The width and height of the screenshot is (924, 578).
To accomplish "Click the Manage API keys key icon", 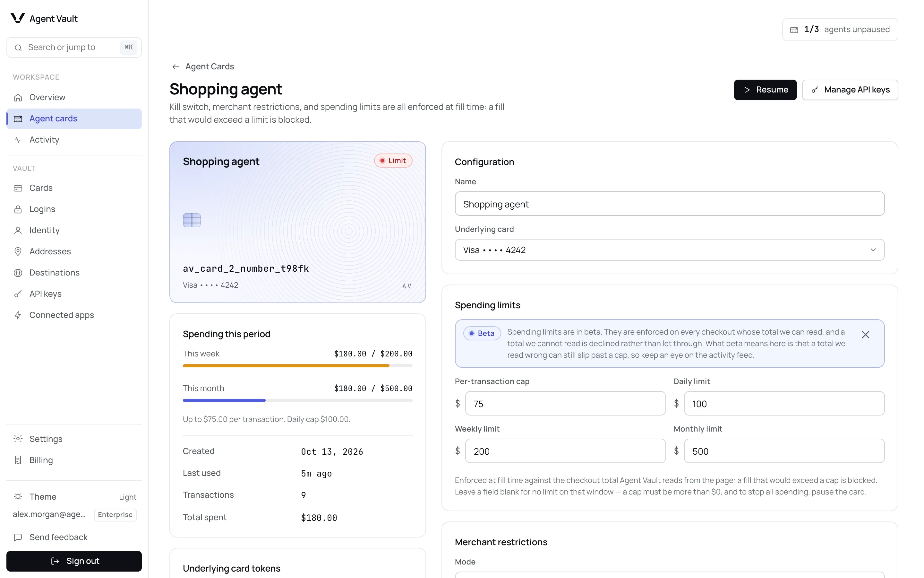I will (x=814, y=90).
